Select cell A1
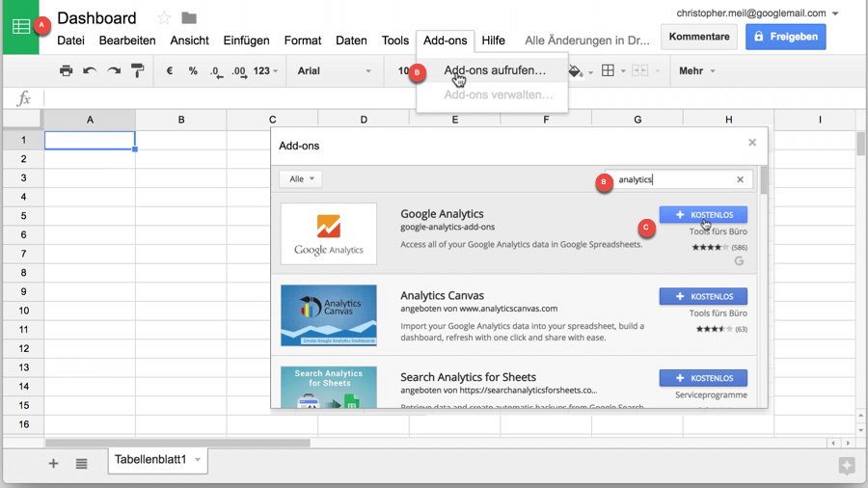 tap(90, 140)
